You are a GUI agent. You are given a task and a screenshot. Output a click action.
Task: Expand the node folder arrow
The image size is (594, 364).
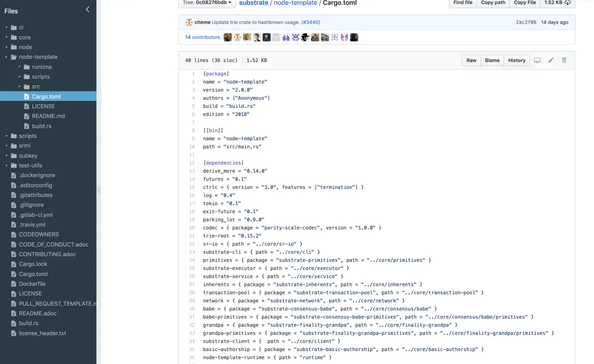click(x=7, y=47)
